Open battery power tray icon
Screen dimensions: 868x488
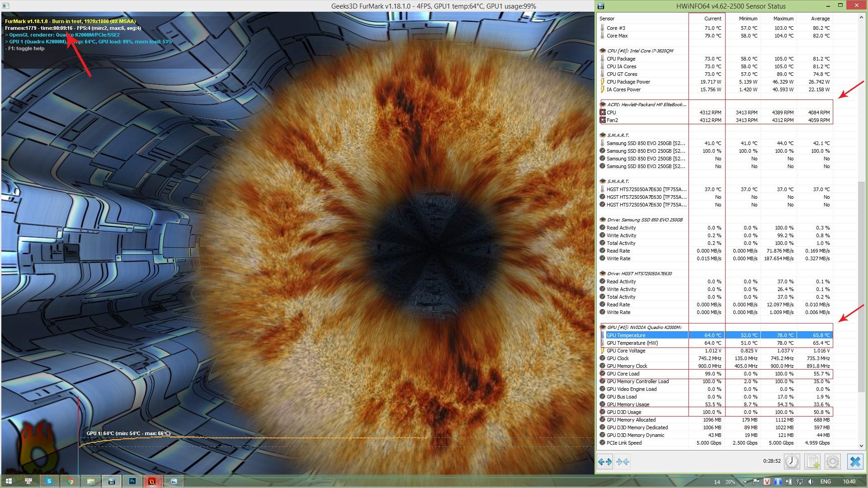789,482
